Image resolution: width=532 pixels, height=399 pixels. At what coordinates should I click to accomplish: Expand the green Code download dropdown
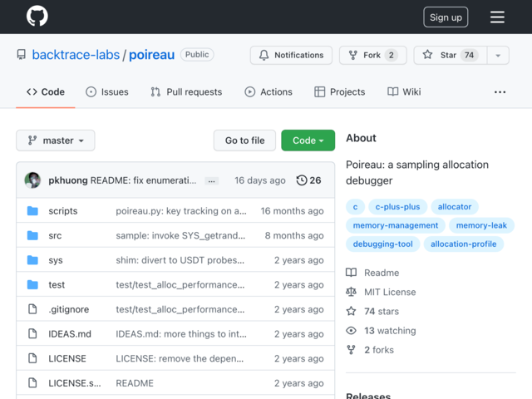click(308, 140)
